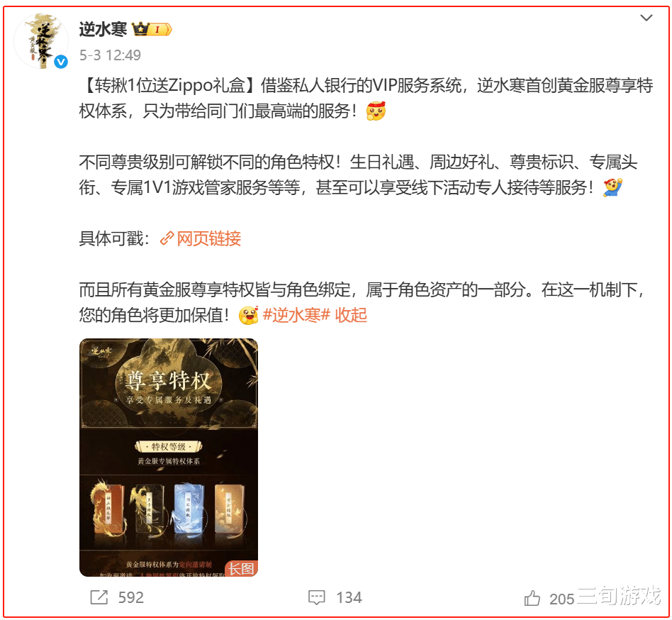Viewport: 672px width, 620px height.
Task: Open the #逆水寒# hashtag topic
Action: click(296, 315)
